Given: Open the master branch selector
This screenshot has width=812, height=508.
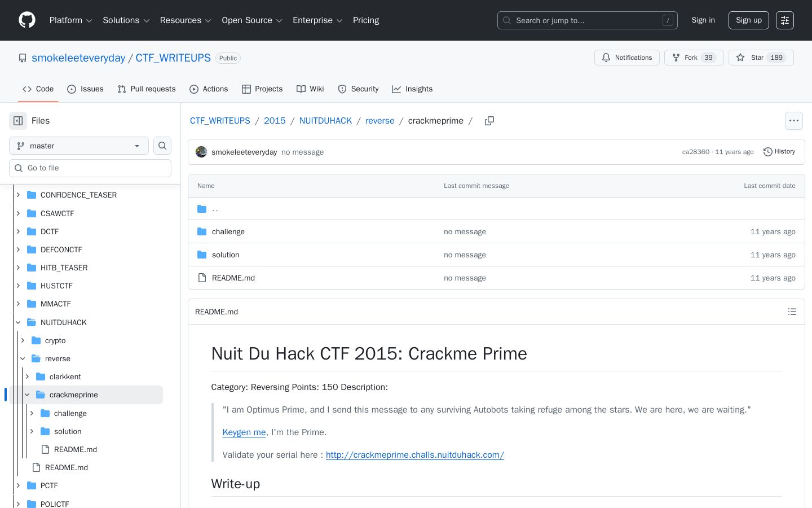Looking at the screenshot, I should point(79,146).
